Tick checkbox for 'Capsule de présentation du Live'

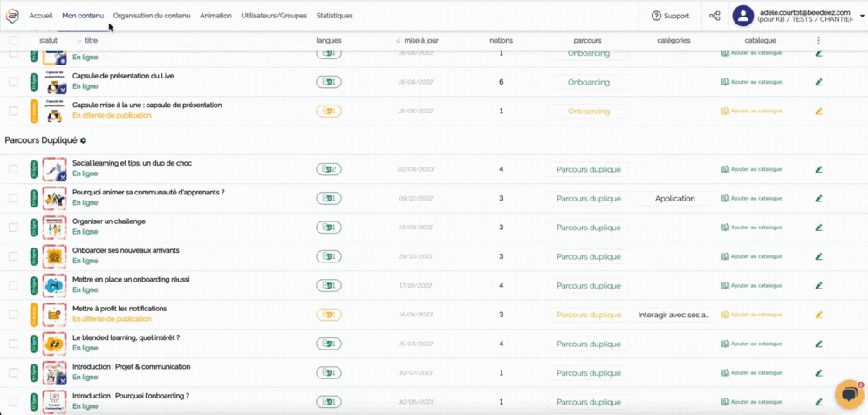click(x=13, y=82)
